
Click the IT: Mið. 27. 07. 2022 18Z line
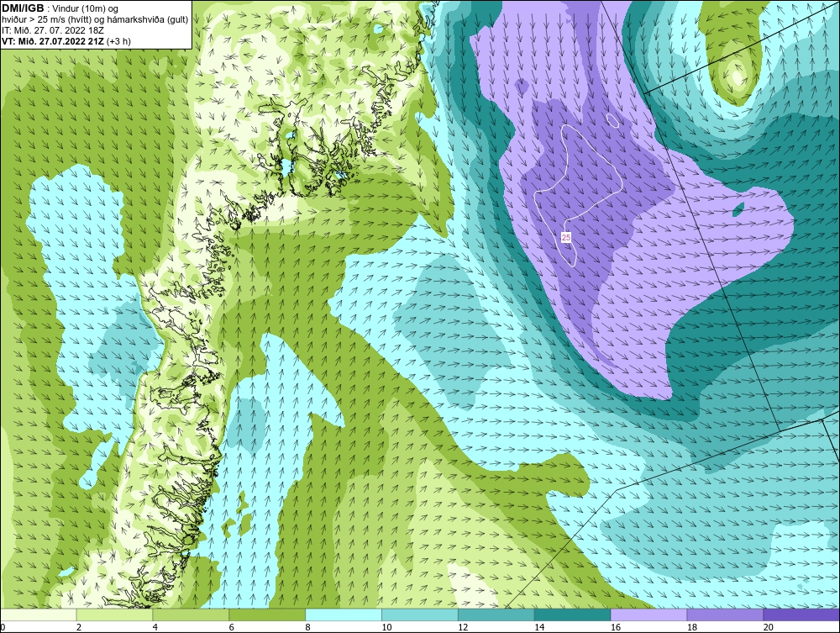pos(52,30)
